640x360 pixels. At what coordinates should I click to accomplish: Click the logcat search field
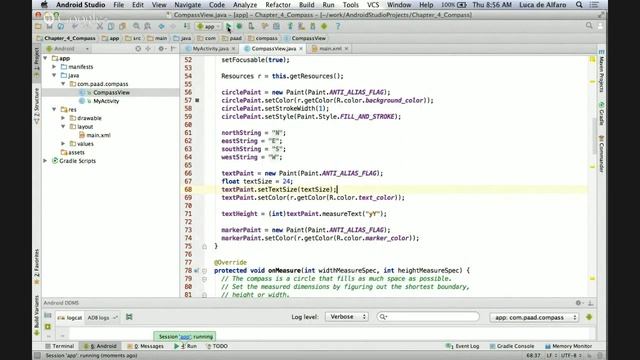[428, 317]
